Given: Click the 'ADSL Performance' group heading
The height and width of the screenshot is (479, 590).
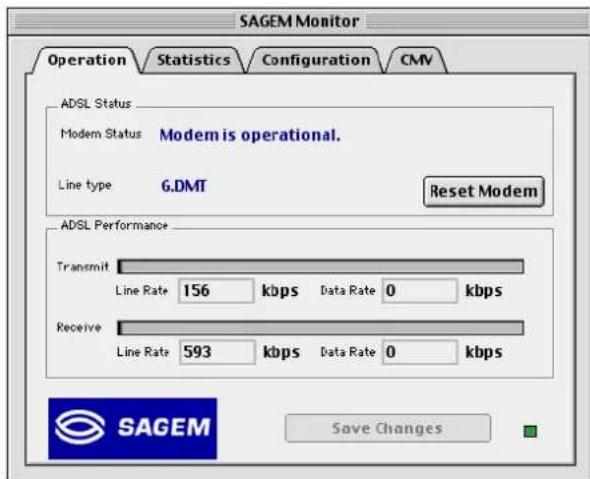Looking at the screenshot, I should 114,225.
